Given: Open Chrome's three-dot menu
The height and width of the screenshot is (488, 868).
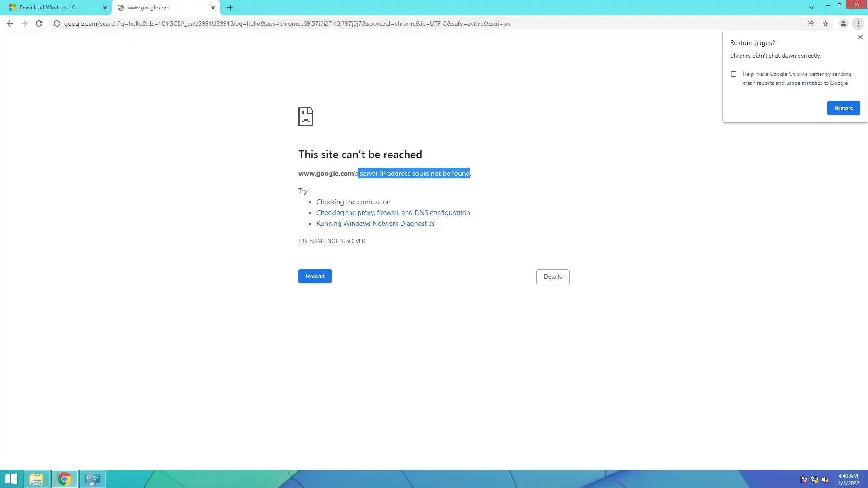Looking at the screenshot, I should 858,23.
